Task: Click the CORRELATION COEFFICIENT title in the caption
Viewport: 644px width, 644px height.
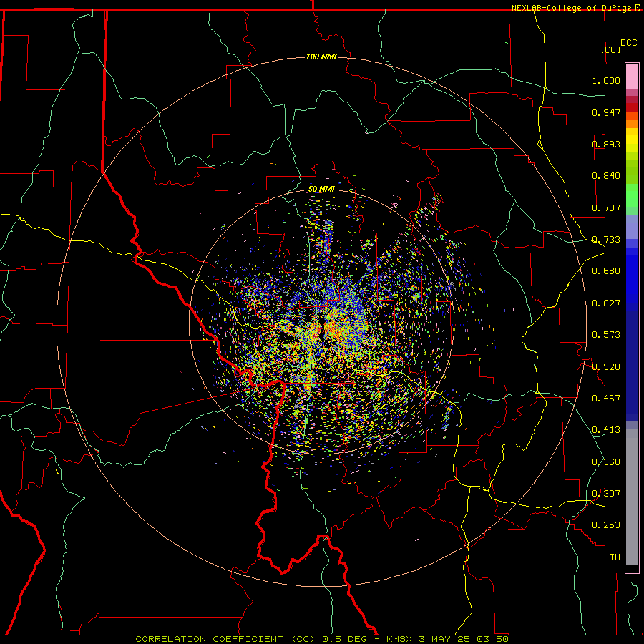Action: pyautogui.click(x=209, y=639)
